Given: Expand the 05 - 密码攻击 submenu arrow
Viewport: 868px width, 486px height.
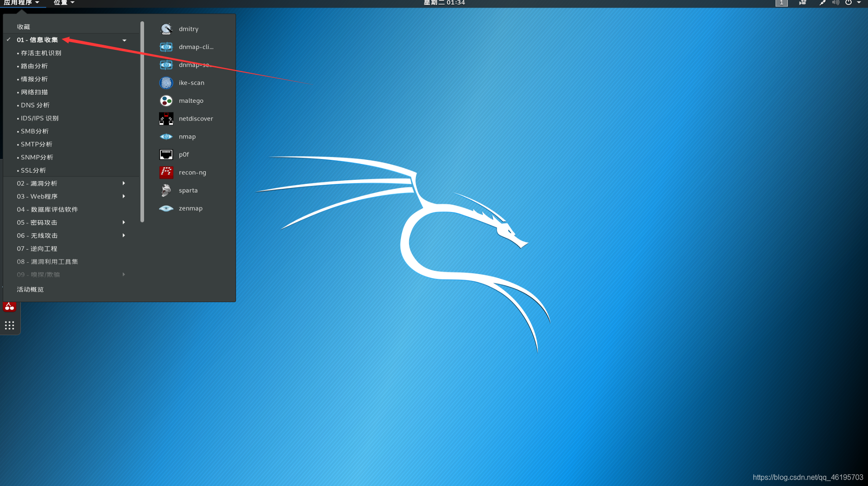Looking at the screenshot, I should pos(124,222).
